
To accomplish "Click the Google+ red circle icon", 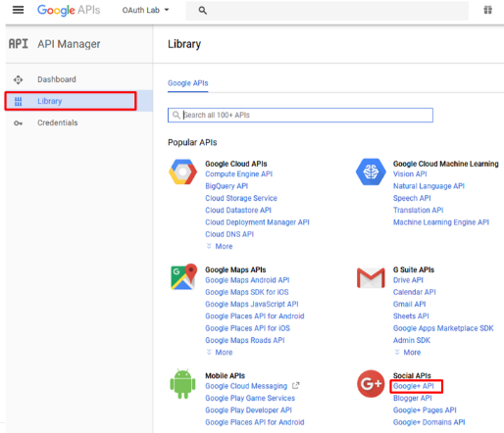I will tap(371, 384).
